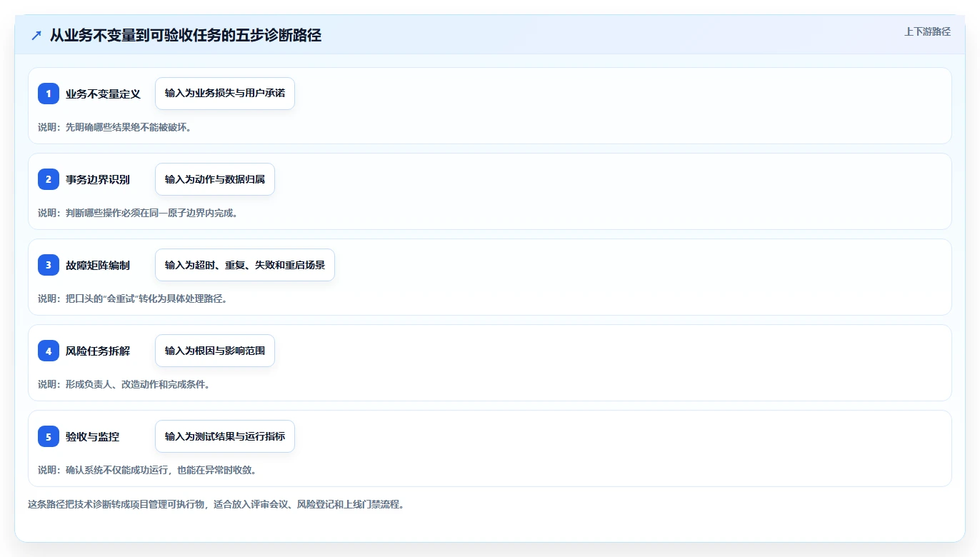Click the title 从业务不变量到可验收任务的五步诊断路径

point(186,35)
